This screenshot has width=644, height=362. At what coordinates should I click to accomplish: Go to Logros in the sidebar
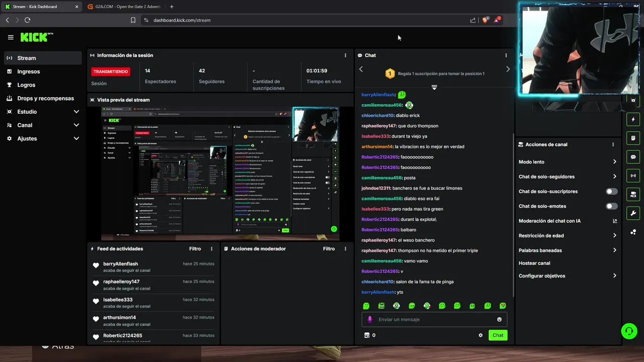(x=43, y=85)
